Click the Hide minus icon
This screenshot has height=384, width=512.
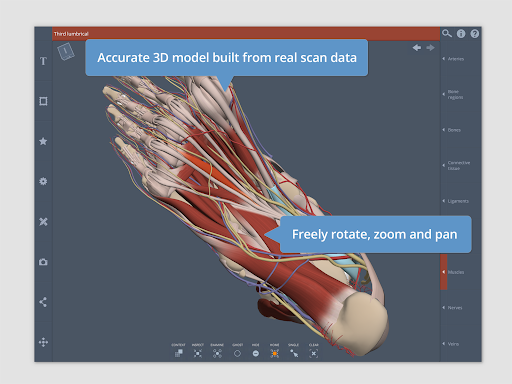click(x=256, y=353)
